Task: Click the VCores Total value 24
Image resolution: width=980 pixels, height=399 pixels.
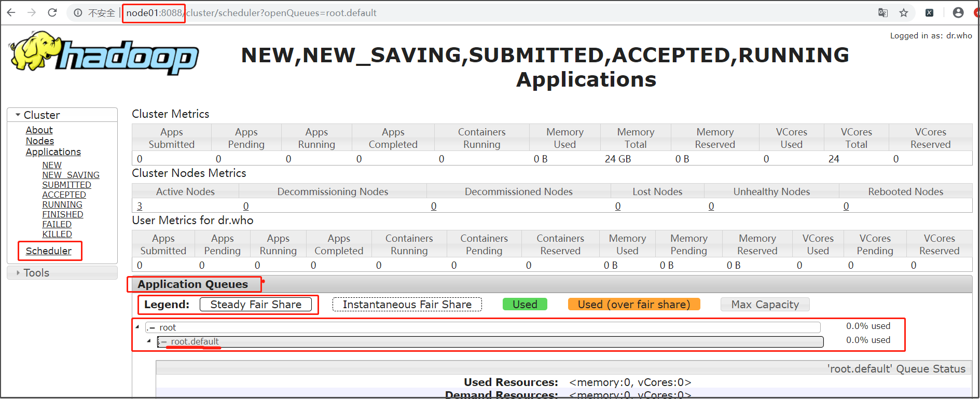Action: 834,159
